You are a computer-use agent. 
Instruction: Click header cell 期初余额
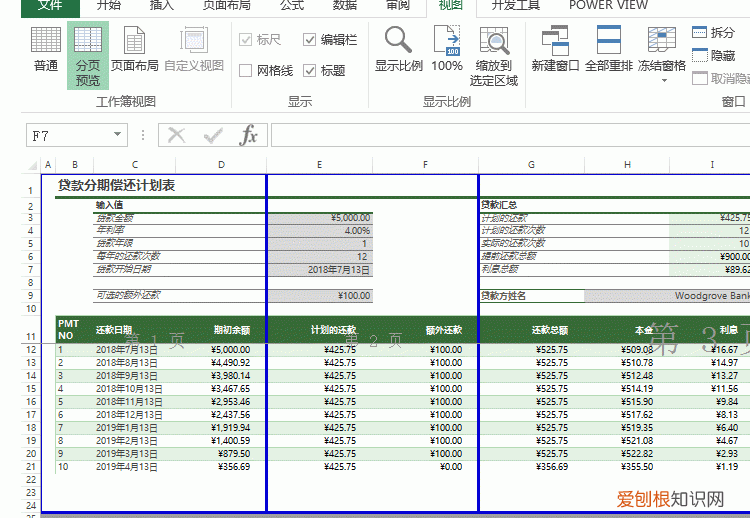(232, 330)
